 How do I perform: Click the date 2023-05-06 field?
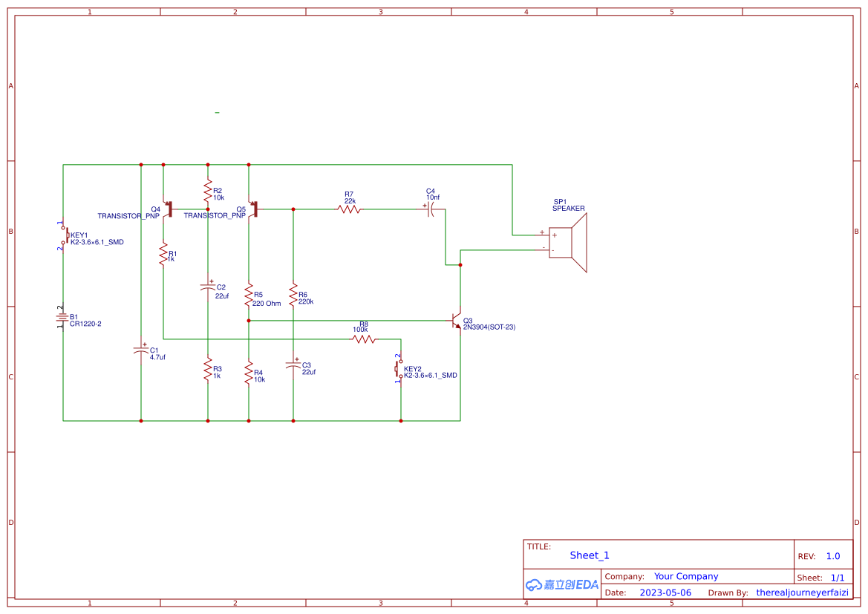pos(664,592)
